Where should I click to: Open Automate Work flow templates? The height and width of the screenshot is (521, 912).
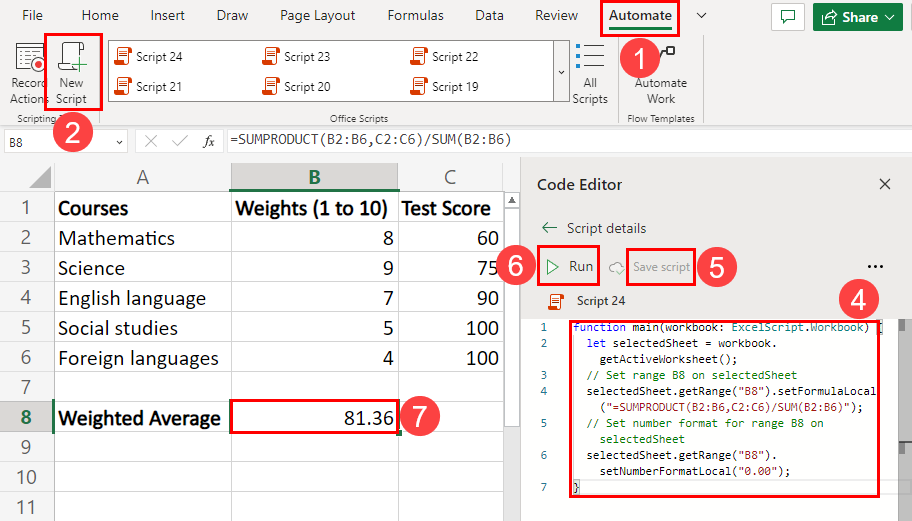click(661, 76)
